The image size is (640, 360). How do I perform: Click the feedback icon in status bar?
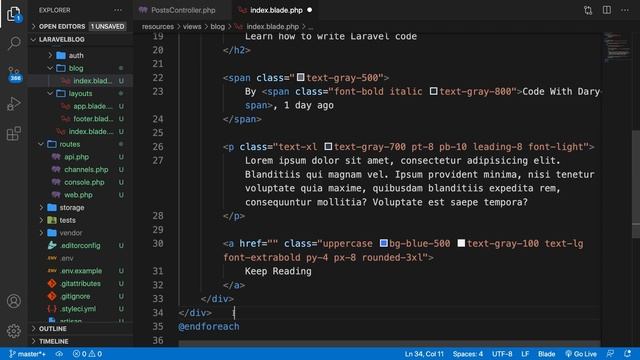(x=610, y=354)
